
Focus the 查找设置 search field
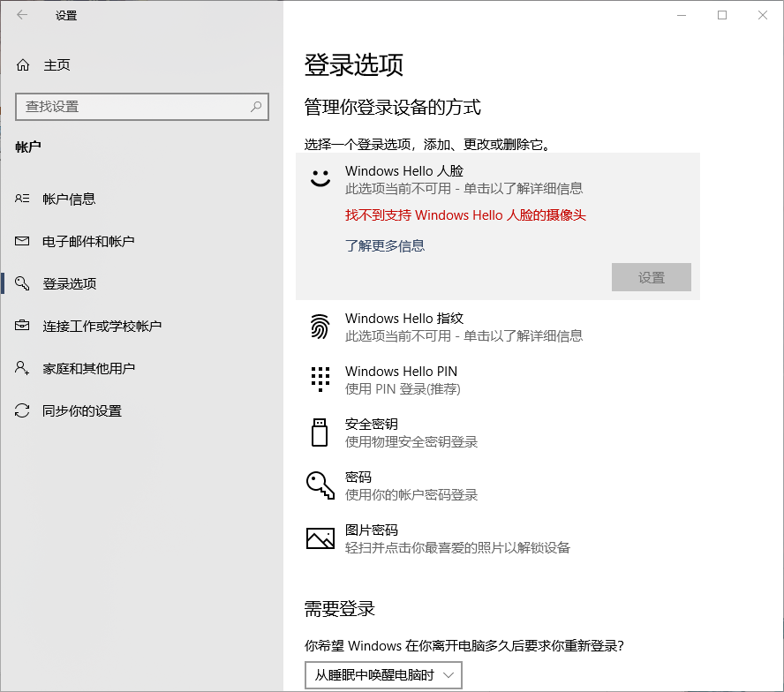coord(142,107)
